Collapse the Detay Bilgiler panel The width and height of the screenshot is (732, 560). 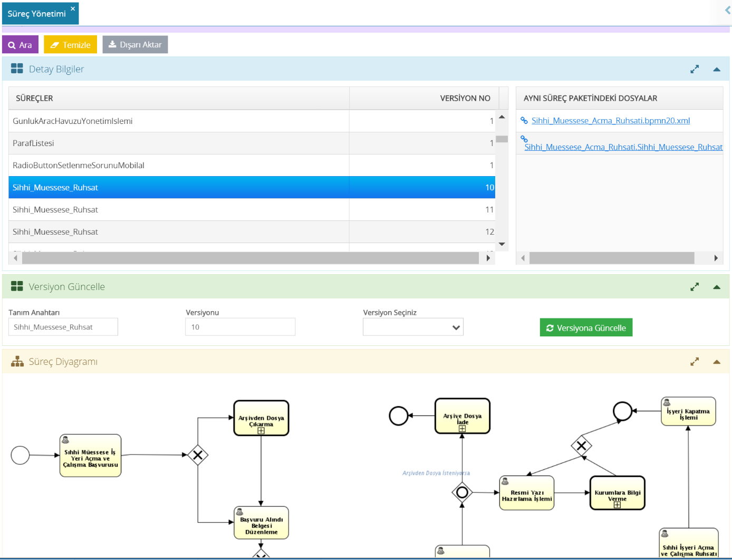[717, 69]
